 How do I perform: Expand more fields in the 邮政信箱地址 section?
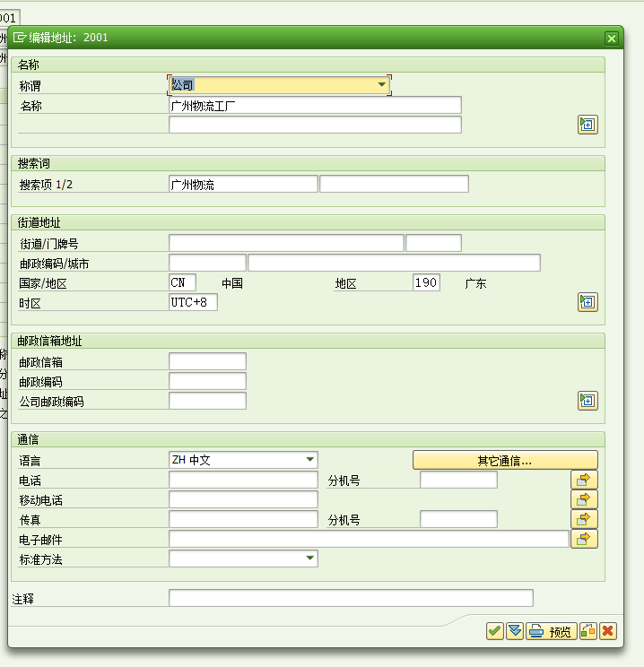click(587, 401)
